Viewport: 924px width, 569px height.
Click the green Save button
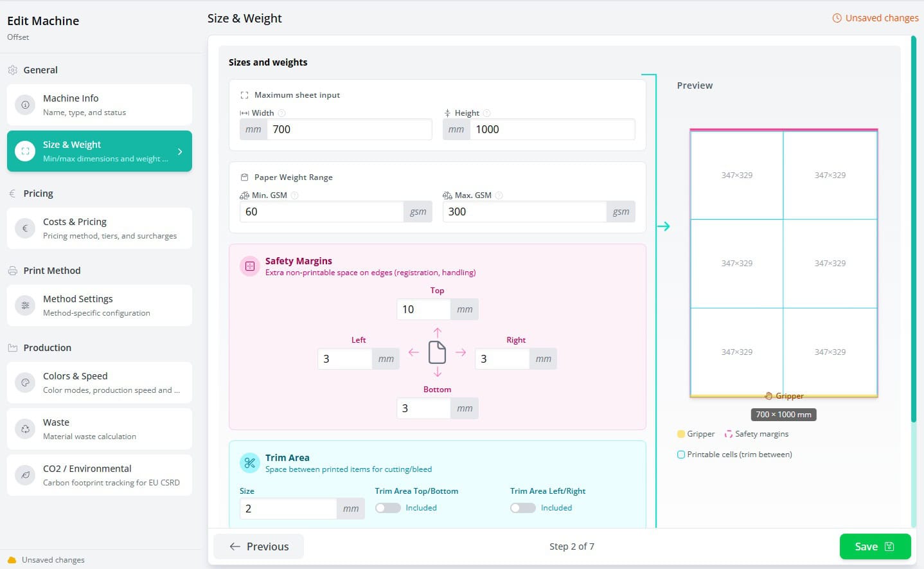coord(875,546)
